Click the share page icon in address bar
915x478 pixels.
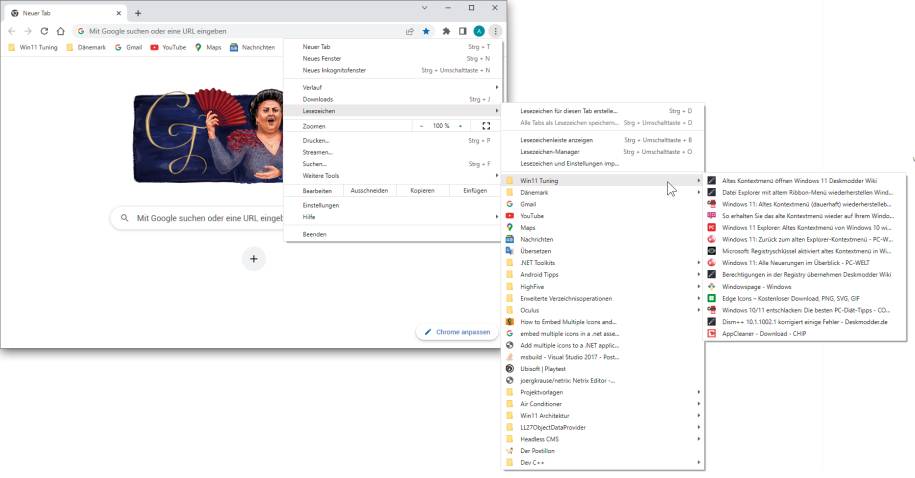point(410,31)
